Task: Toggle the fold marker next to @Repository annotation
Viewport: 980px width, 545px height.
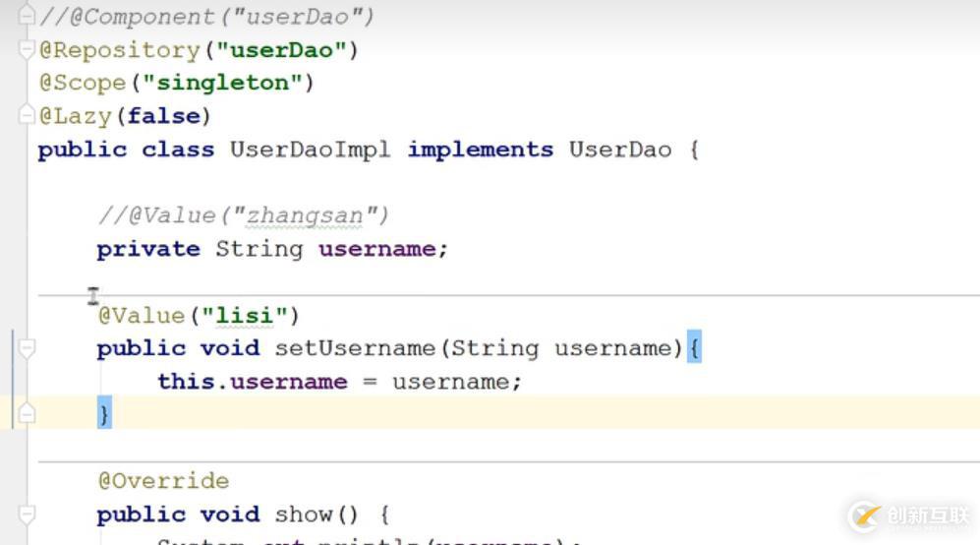Action: pos(27,49)
